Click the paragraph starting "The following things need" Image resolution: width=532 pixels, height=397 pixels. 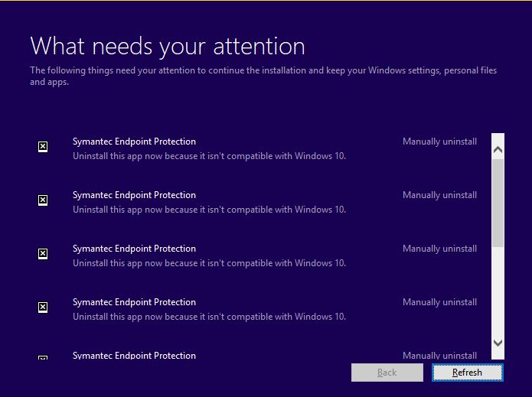(x=263, y=76)
